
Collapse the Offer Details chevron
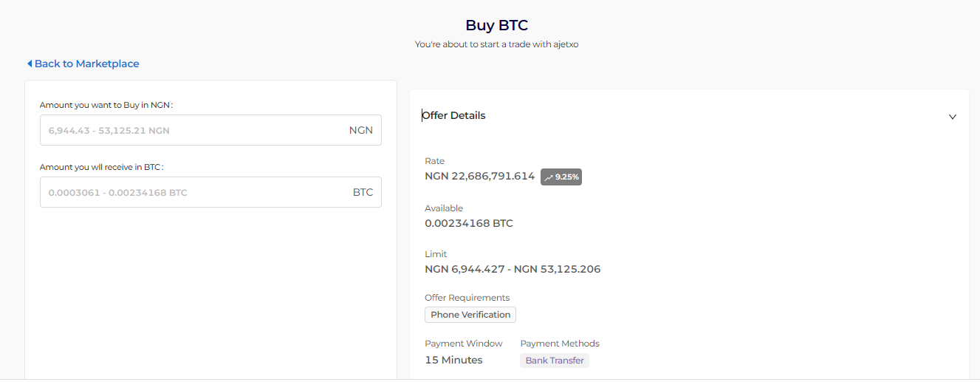pos(953,117)
